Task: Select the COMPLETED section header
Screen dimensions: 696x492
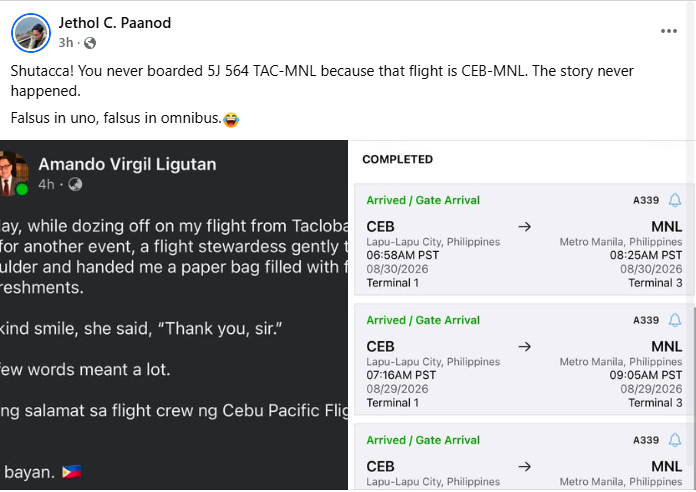Action: tap(397, 159)
